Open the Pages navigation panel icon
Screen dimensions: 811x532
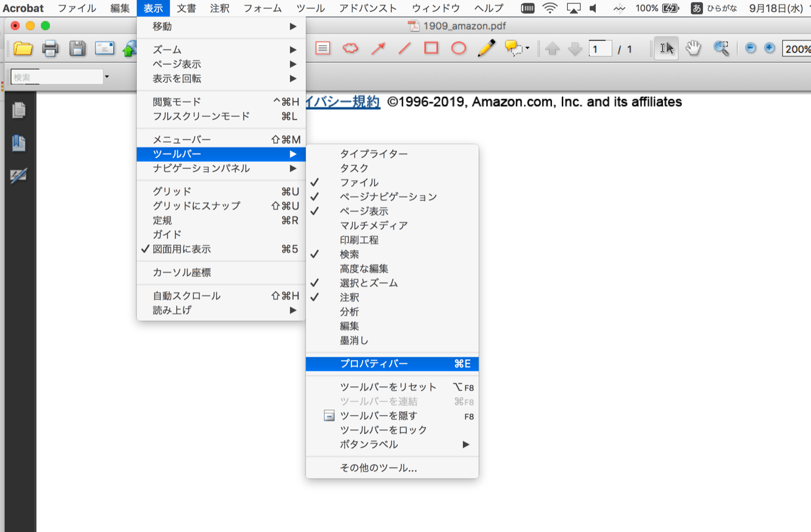coord(19,110)
